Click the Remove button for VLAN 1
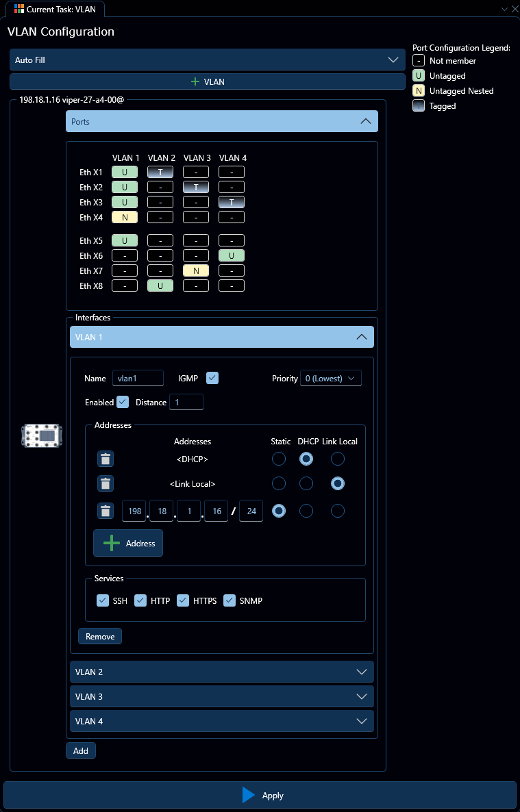Image resolution: width=520 pixels, height=812 pixels. [x=100, y=636]
